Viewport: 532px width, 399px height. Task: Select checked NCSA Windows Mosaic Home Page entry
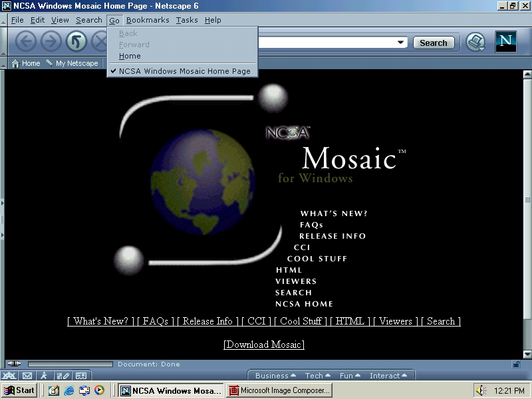(x=184, y=71)
